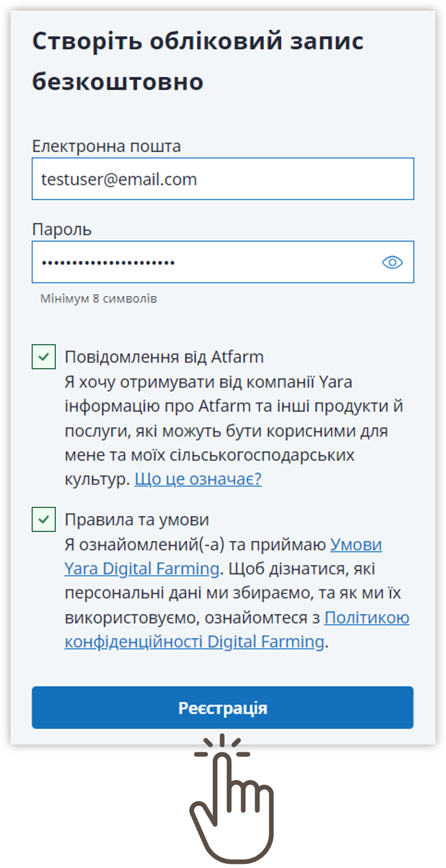
Task: Show password using the eye icon
Action: click(x=392, y=262)
